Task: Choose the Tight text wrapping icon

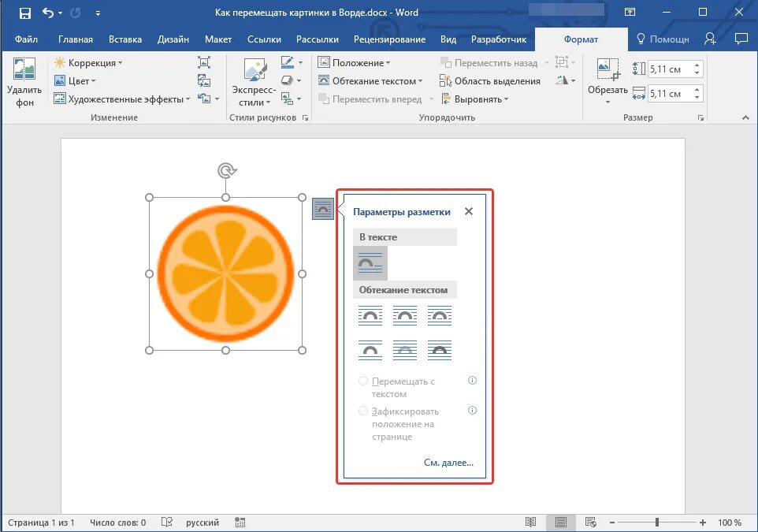Action: tap(405, 315)
